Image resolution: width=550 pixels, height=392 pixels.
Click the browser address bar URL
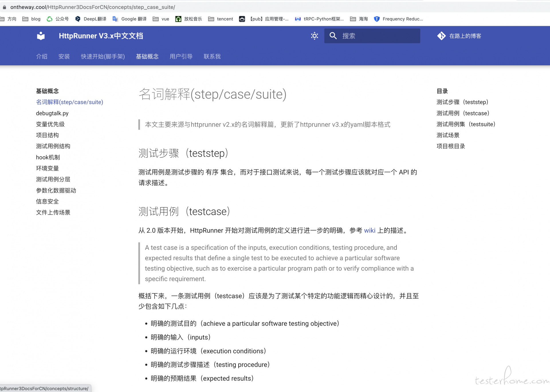click(x=93, y=7)
